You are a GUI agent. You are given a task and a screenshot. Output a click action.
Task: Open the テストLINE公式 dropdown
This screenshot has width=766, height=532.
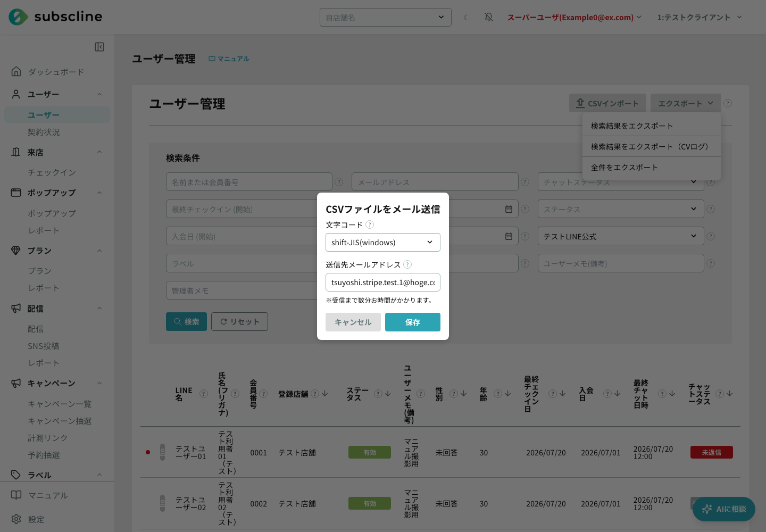coord(621,236)
